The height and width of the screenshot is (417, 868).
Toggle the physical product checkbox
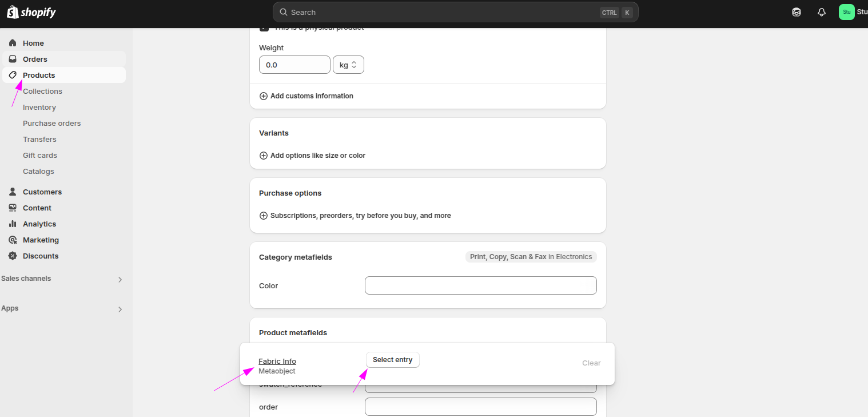tap(264, 28)
